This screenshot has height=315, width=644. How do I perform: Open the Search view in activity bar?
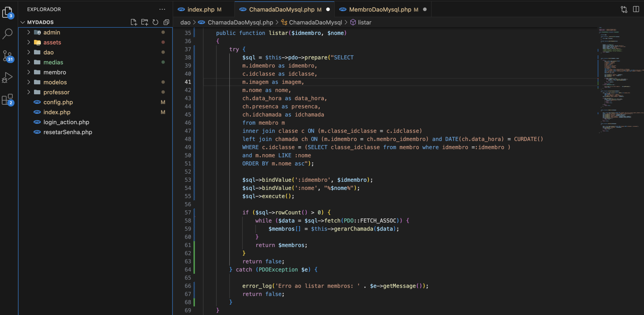[x=8, y=33]
